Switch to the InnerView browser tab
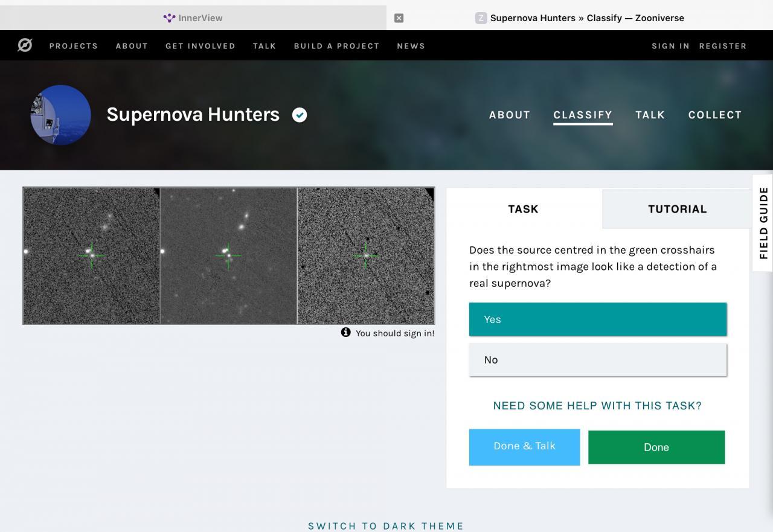 pos(193,18)
